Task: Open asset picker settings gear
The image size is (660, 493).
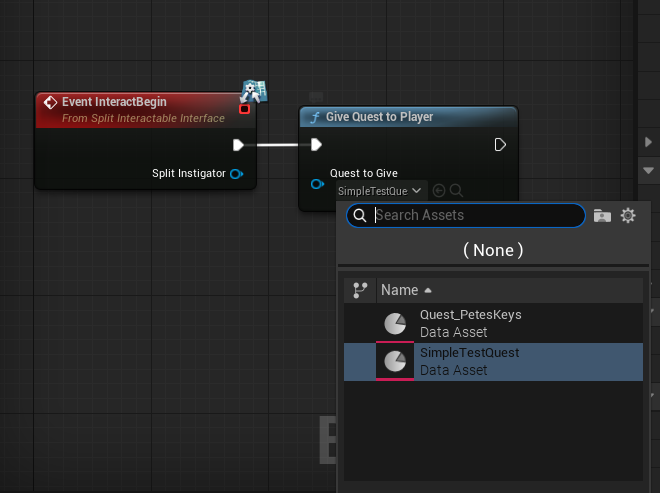Action: [x=628, y=215]
